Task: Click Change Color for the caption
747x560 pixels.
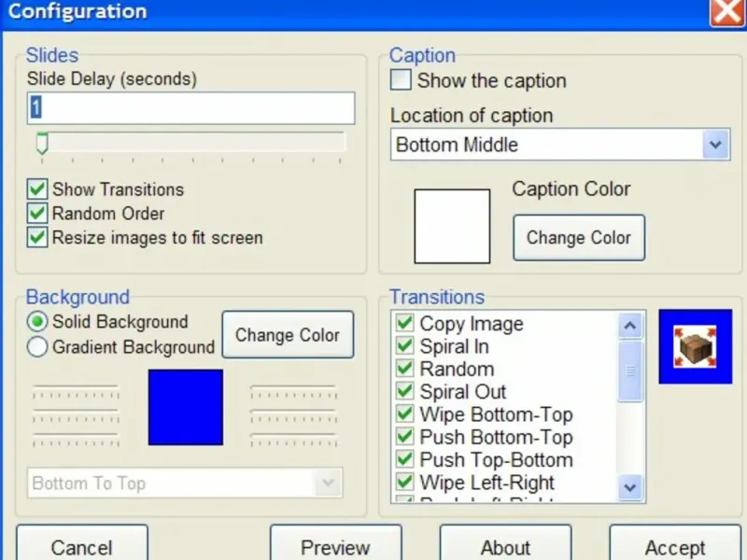Action: [x=578, y=237]
